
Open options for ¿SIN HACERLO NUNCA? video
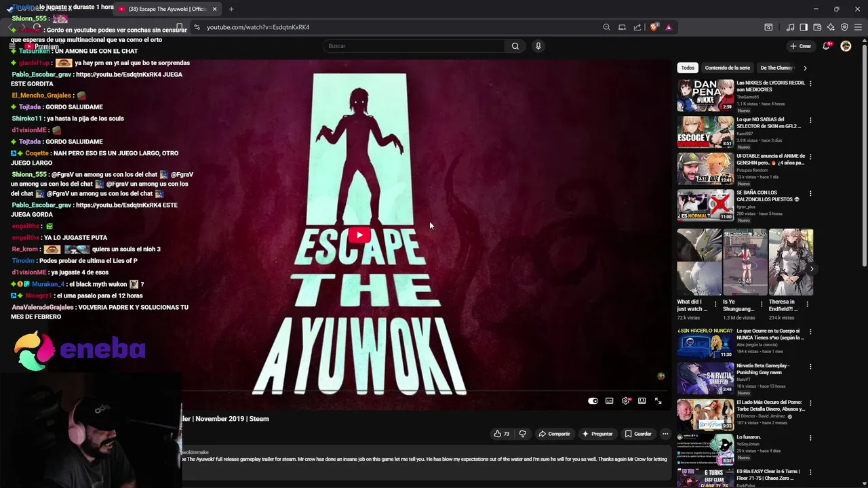point(810,332)
